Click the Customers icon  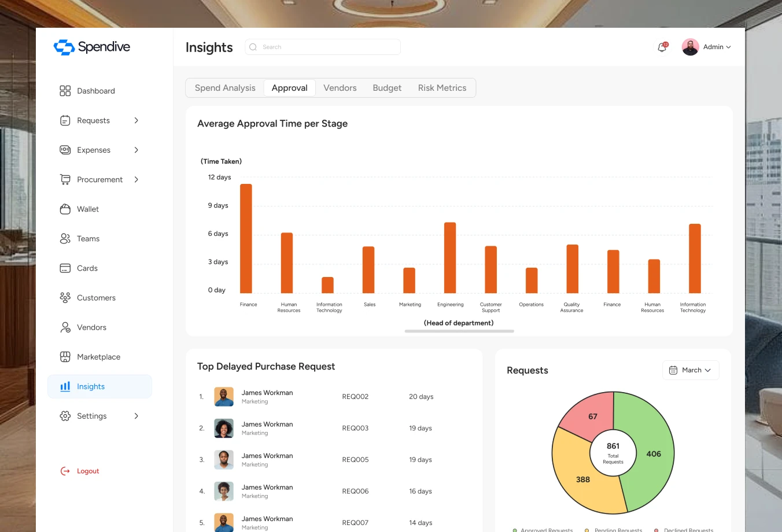[65, 297]
